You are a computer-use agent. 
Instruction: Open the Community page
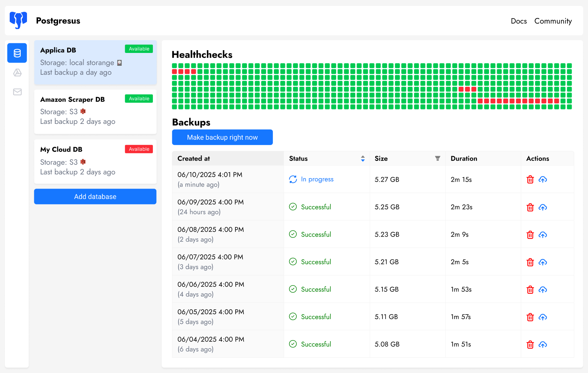[x=553, y=21]
